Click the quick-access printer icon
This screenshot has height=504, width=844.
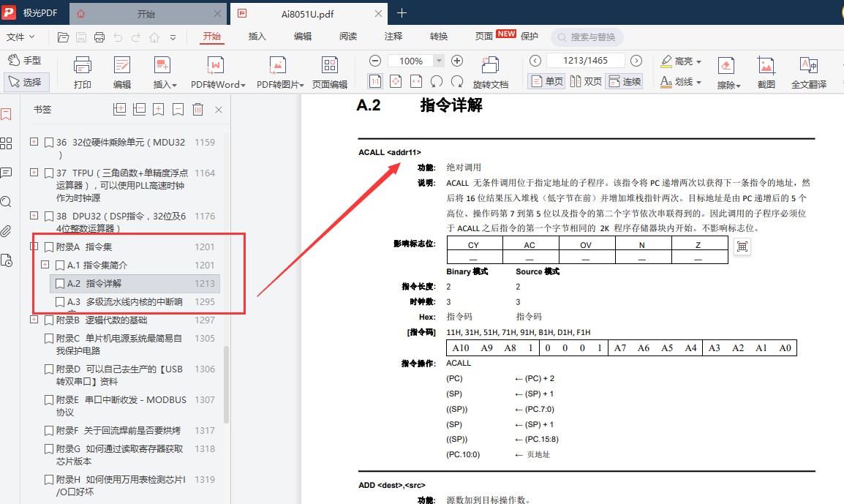[99, 37]
